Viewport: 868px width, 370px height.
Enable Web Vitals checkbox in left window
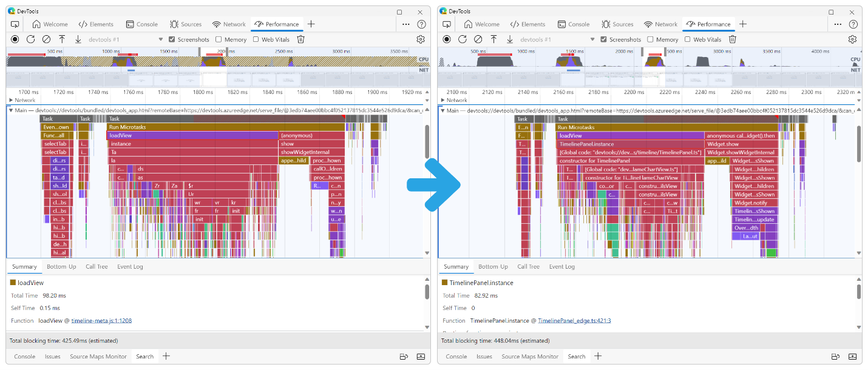coord(256,39)
